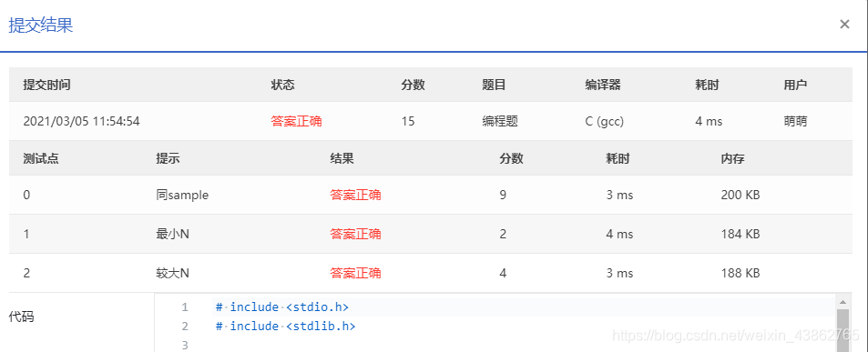Click the 4 ms time in 最小N row
Viewport: 868px width, 352px height.
coord(619,235)
